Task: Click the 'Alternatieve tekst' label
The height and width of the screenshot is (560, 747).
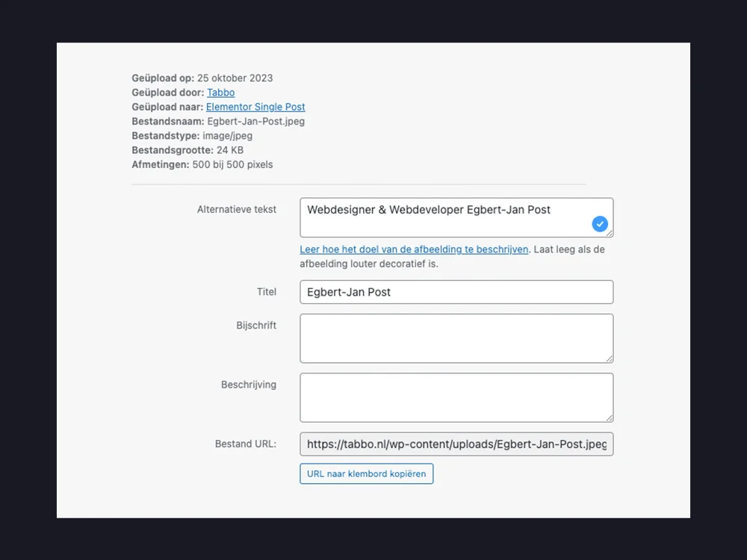Action: point(236,210)
